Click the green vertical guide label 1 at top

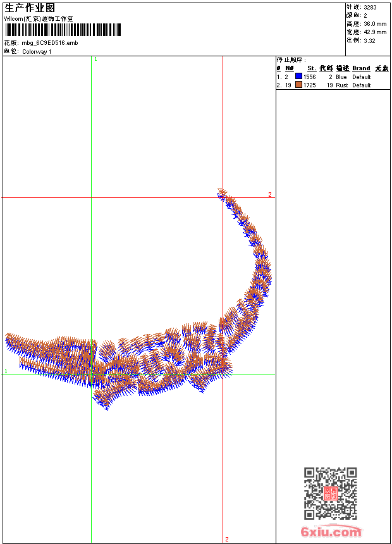[95, 59]
